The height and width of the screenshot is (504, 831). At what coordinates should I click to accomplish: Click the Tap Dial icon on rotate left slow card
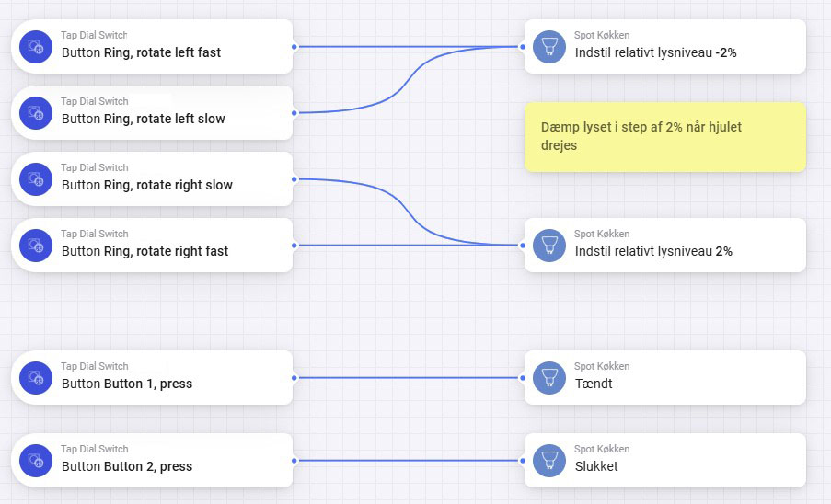(38, 112)
